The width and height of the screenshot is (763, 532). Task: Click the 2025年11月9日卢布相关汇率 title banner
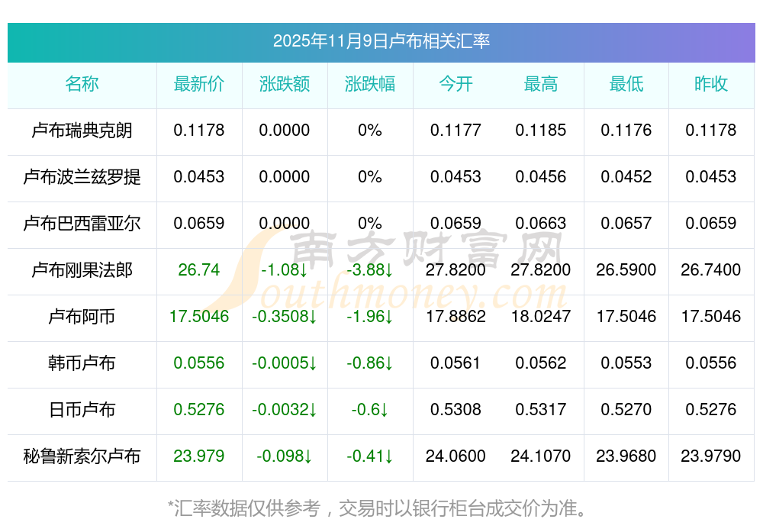click(381, 41)
